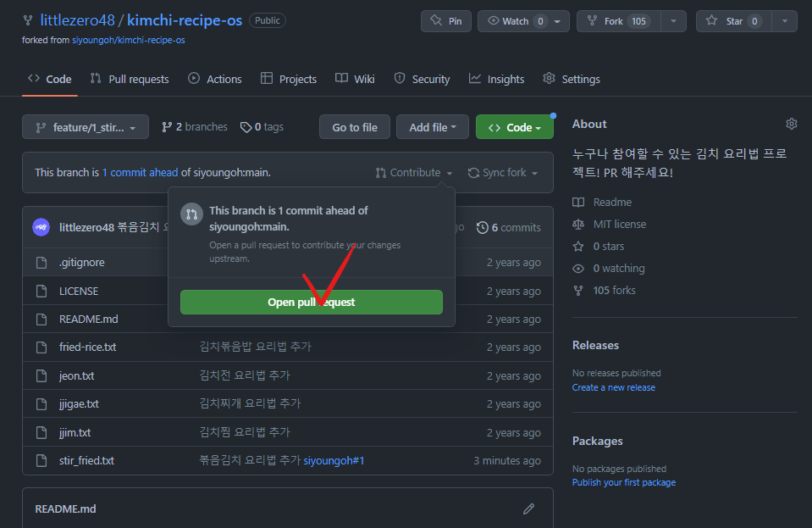This screenshot has height=528, width=812.
Task: Click the Go to file button
Action: pos(355,127)
